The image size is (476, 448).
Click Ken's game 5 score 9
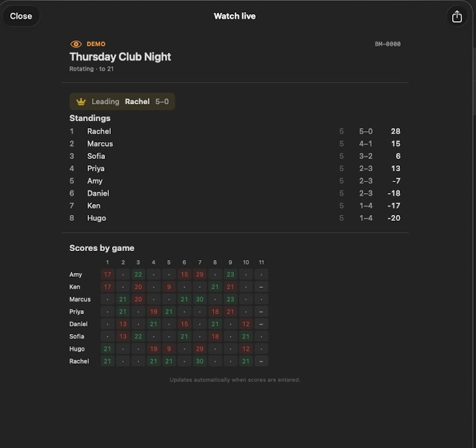pos(169,287)
